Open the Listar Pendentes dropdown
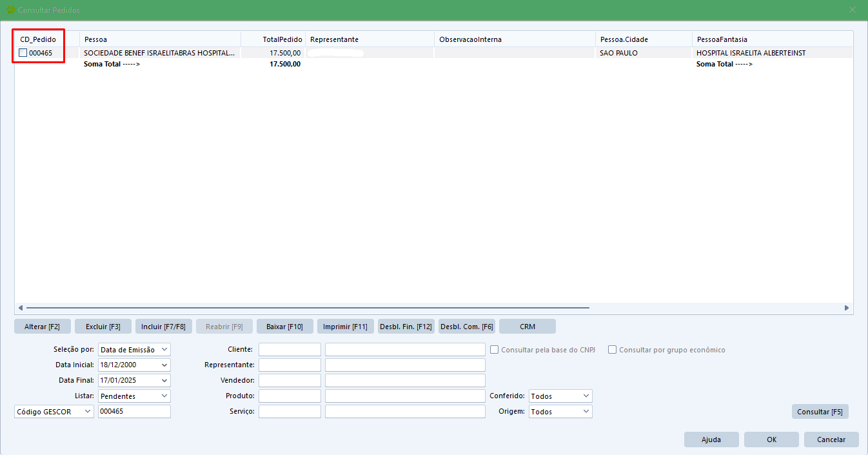This screenshot has height=455, width=868. [164, 396]
